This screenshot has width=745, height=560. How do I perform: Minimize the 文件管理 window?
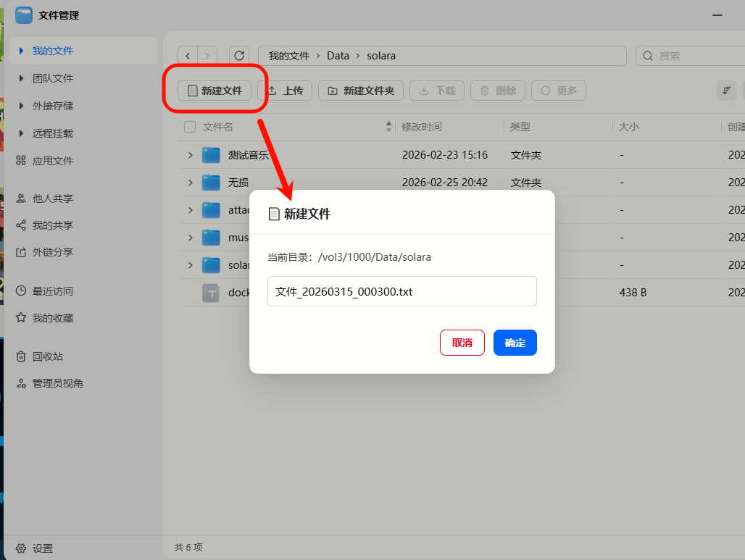(717, 15)
